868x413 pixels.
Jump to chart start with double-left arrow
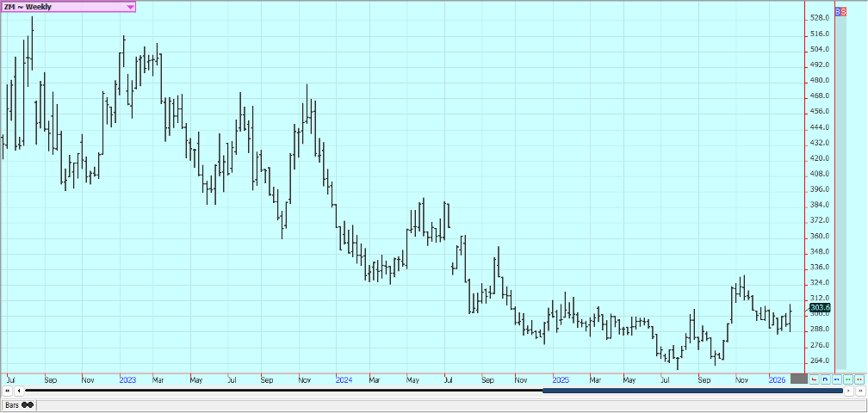point(7,391)
